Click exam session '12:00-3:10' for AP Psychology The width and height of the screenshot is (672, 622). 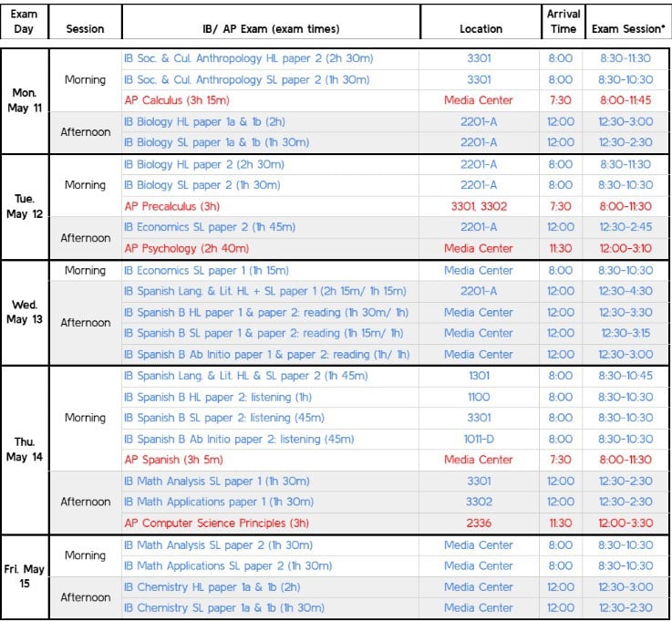[x=625, y=249]
